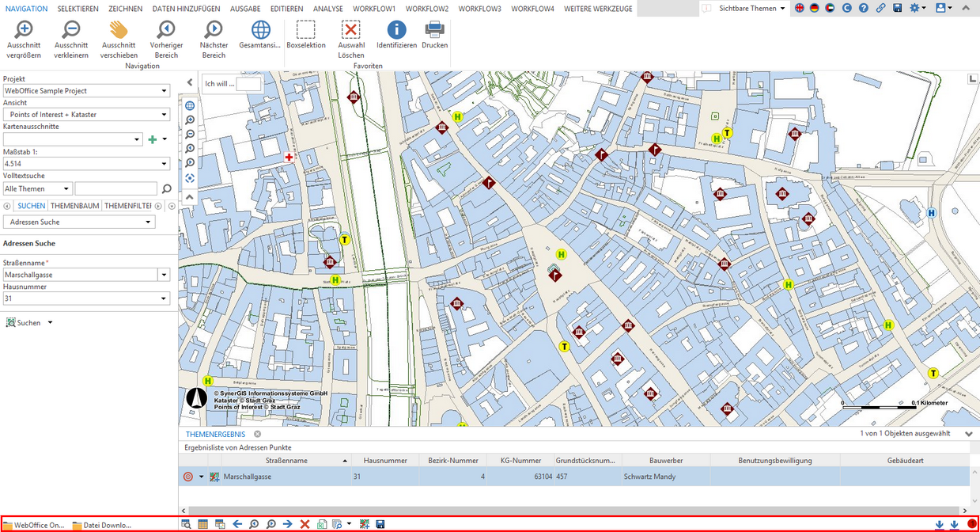This screenshot has height=532, width=980.
Task: Open the ANALYSE ribbon menu
Action: [x=327, y=8]
